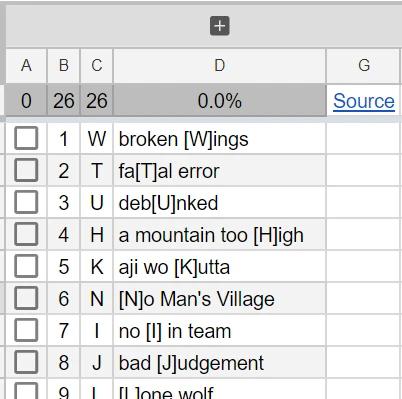Check bad [J]udgement row checkbox
This screenshot has height=399, width=402.
26,362
